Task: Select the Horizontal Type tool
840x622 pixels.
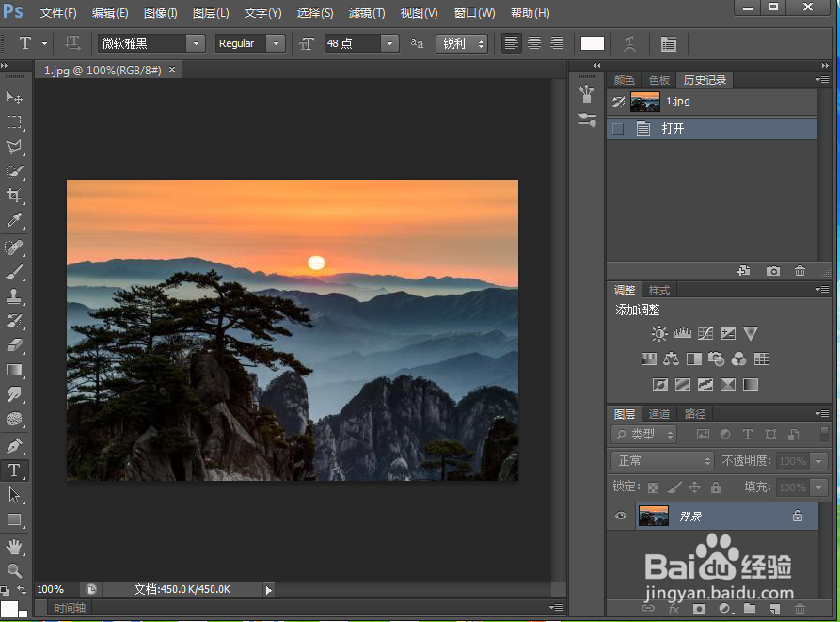Action: (x=14, y=470)
